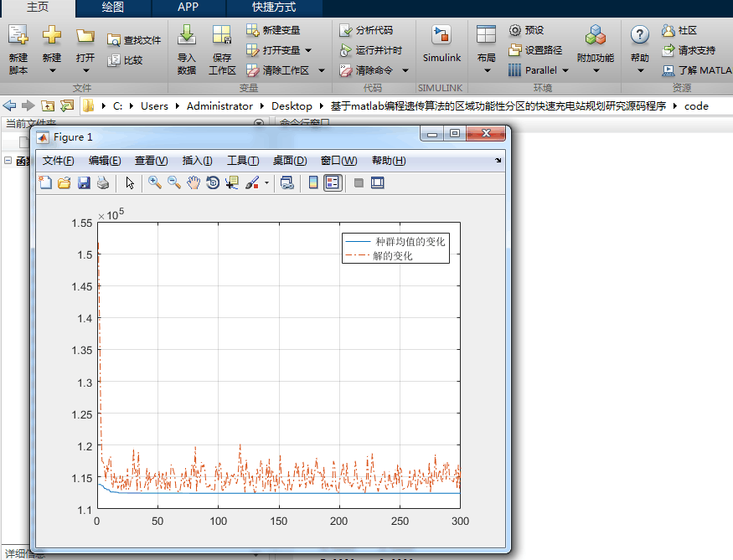Open the Parallel dropdown
The height and width of the screenshot is (560, 733).
coord(565,70)
